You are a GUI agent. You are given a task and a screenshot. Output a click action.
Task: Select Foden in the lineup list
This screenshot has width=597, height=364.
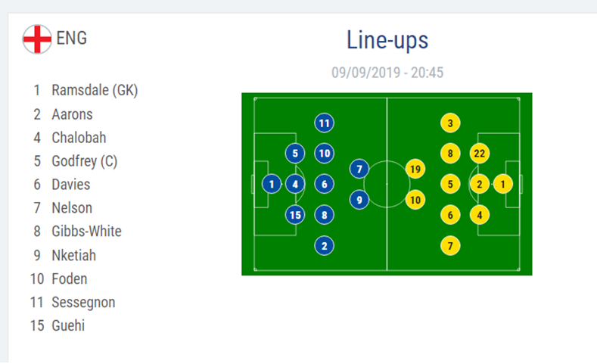70,278
